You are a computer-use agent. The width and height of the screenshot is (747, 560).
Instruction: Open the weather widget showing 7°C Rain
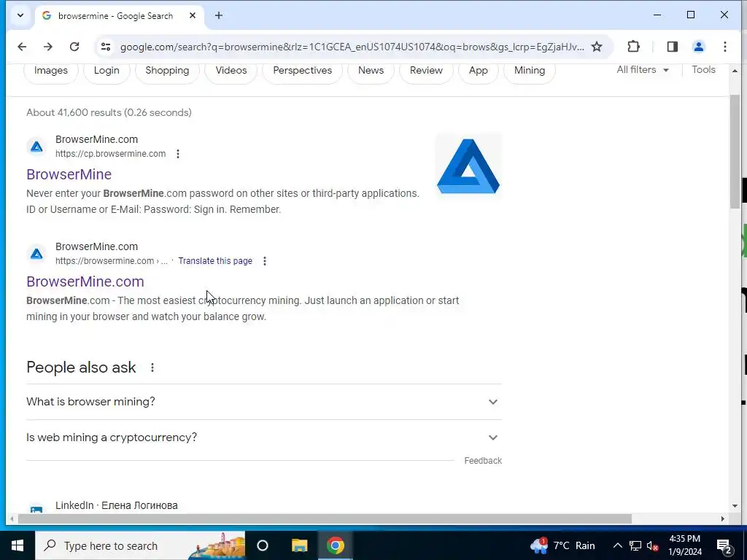[x=562, y=545]
